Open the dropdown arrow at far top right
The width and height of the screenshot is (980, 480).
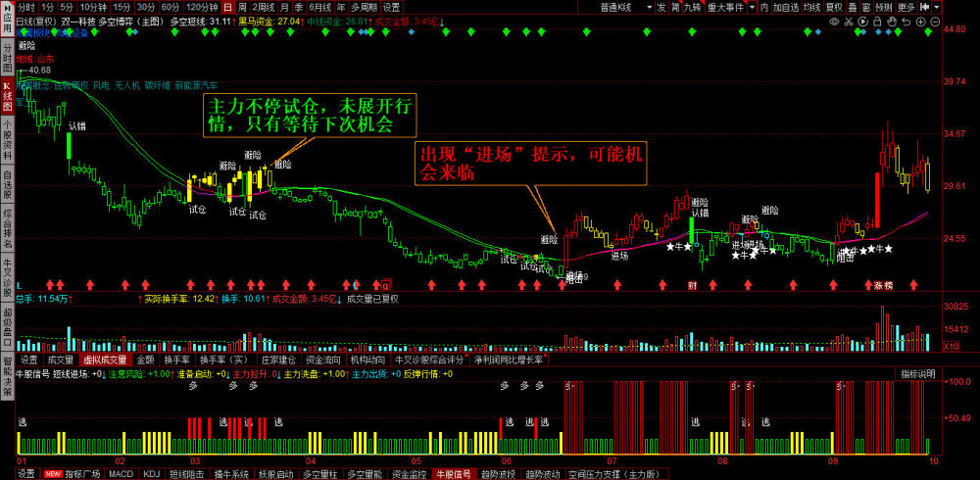point(936,8)
